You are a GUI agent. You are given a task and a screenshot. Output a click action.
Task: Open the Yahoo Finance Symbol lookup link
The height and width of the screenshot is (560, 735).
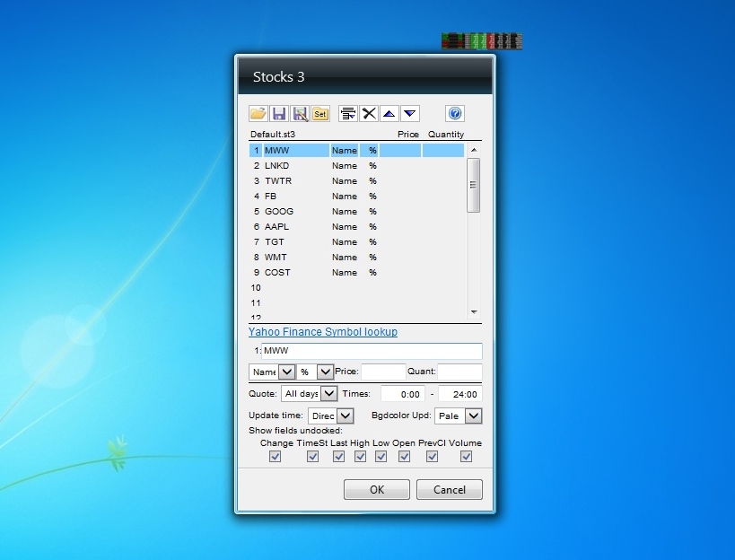point(323,332)
